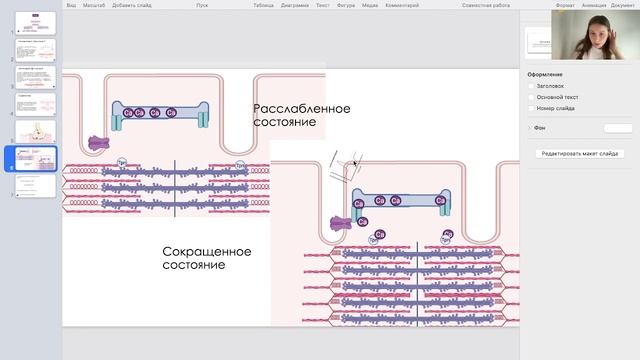The image size is (640, 360).
Task: Select slide 4 thumbnail in navigator
Action: [36, 104]
